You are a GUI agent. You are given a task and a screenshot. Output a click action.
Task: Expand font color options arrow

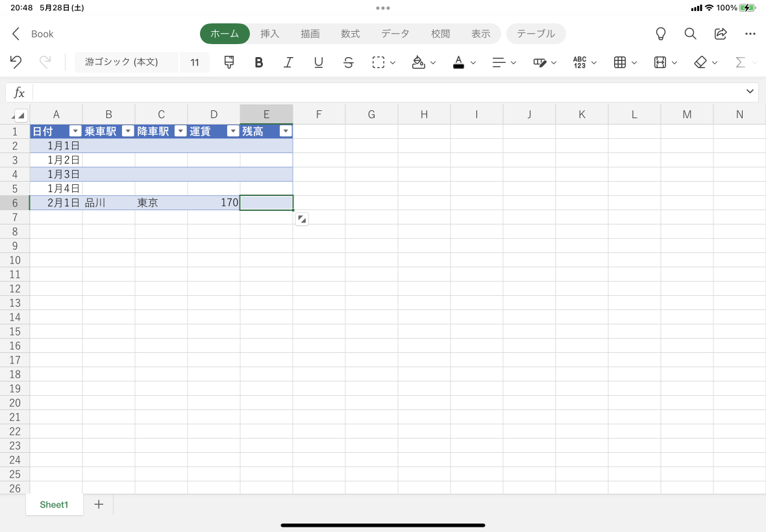point(473,62)
